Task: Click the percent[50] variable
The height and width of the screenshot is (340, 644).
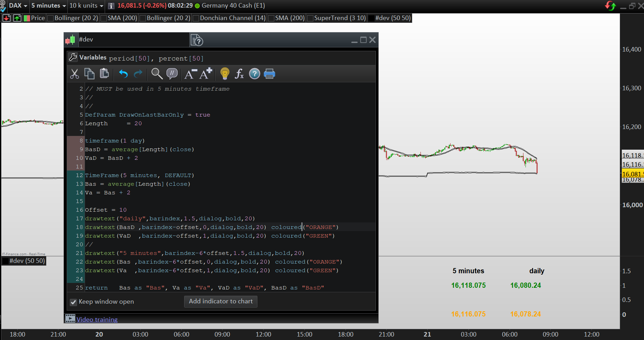Action: [181, 58]
